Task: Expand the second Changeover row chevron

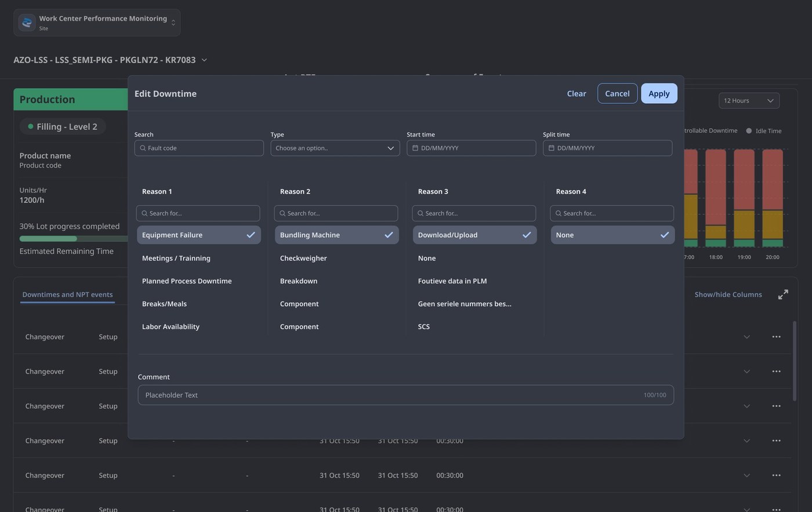Action: (747, 371)
